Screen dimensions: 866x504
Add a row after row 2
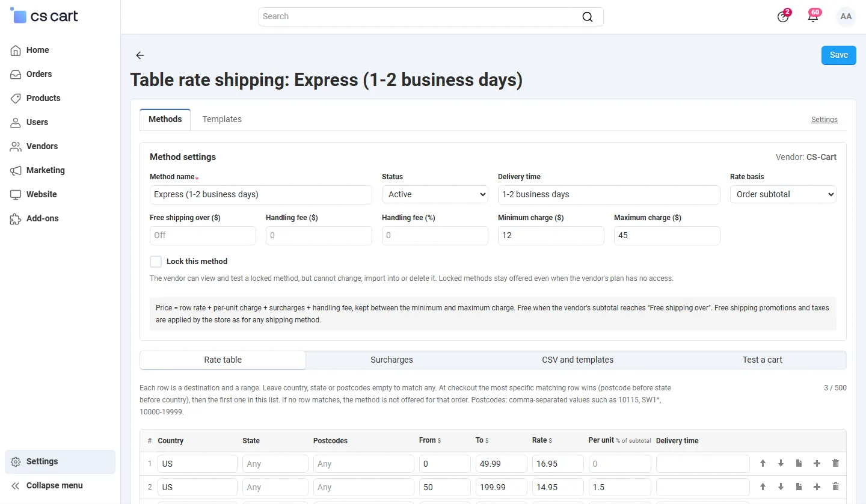pyautogui.click(x=817, y=487)
